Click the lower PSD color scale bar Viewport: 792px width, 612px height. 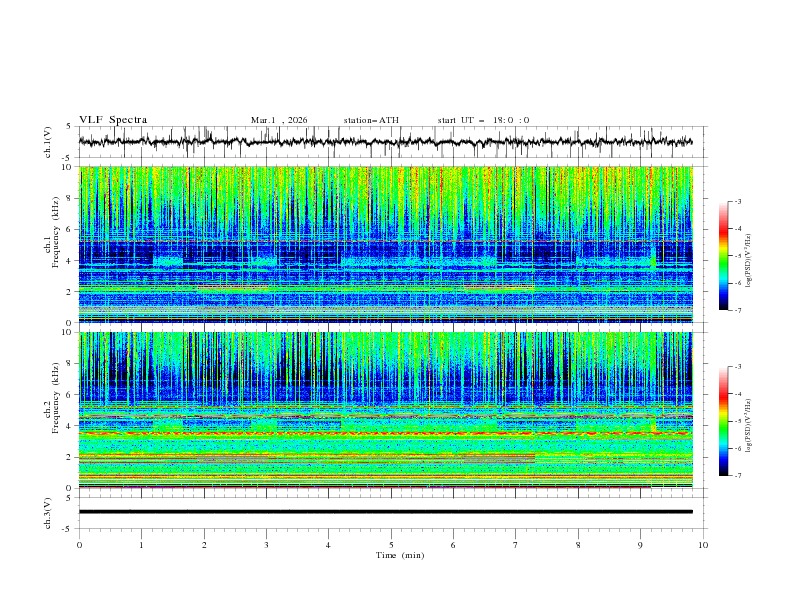724,421
